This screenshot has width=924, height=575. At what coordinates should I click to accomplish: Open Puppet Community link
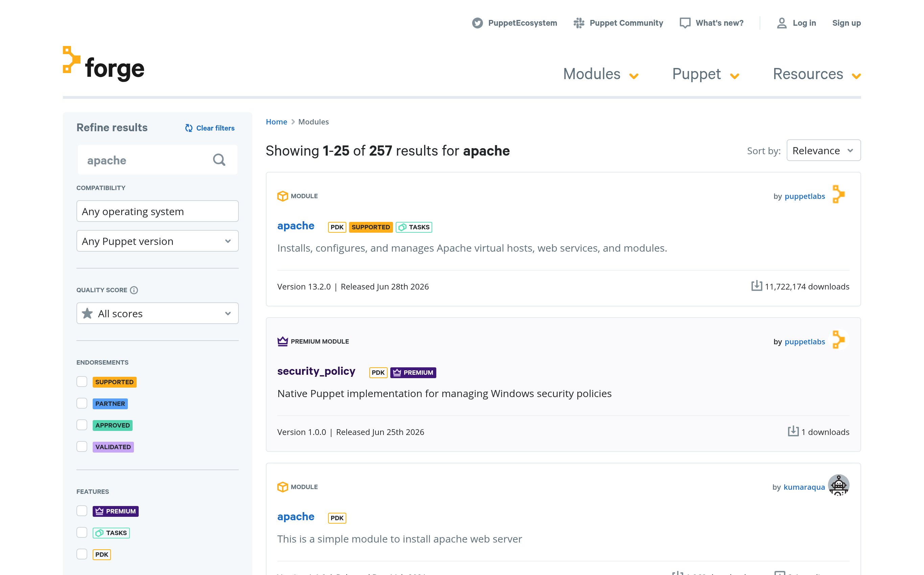(626, 23)
